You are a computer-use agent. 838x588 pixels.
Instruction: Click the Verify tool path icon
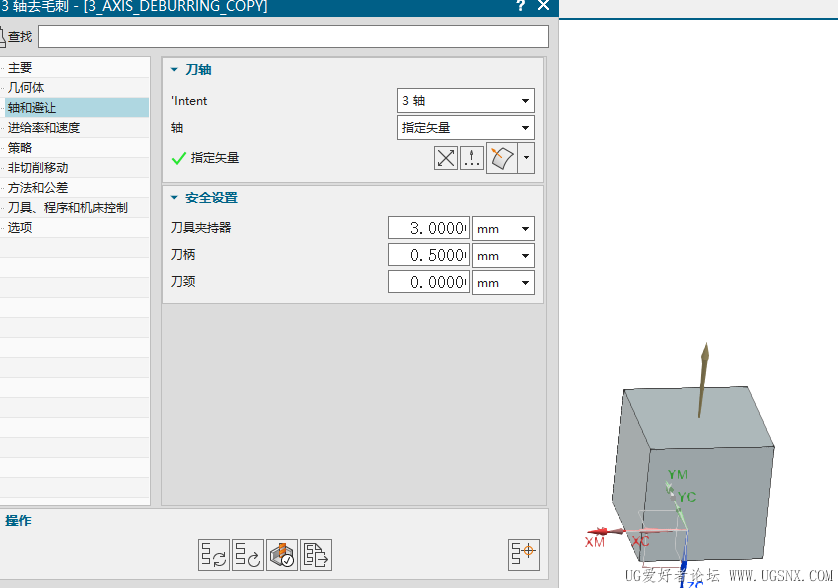(x=282, y=555)
